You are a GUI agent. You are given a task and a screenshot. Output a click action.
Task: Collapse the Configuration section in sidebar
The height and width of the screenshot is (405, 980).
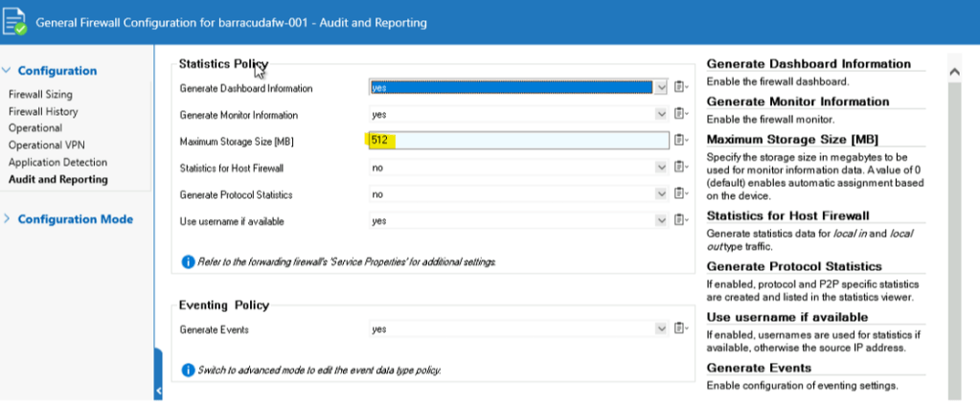click(7, 71)
